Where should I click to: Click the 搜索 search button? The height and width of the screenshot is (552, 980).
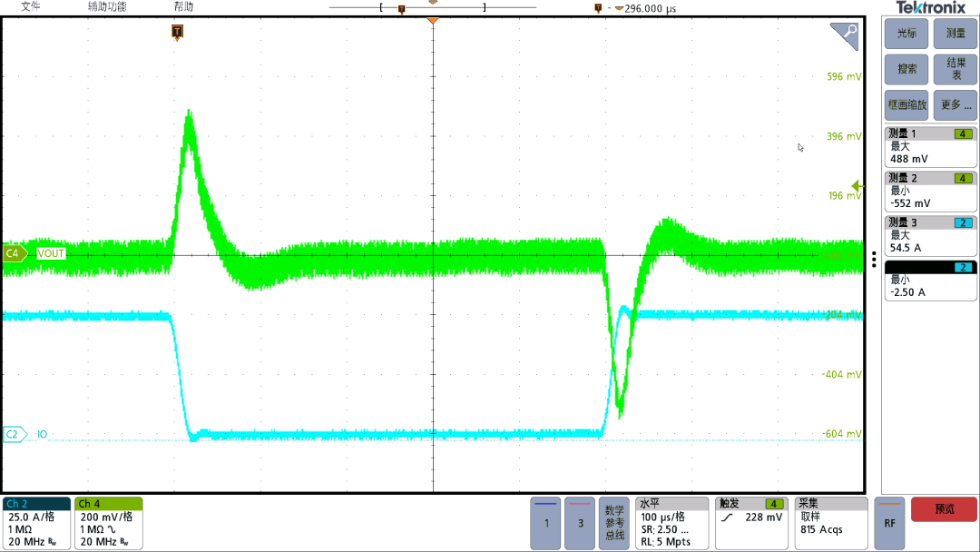[906, 69]
